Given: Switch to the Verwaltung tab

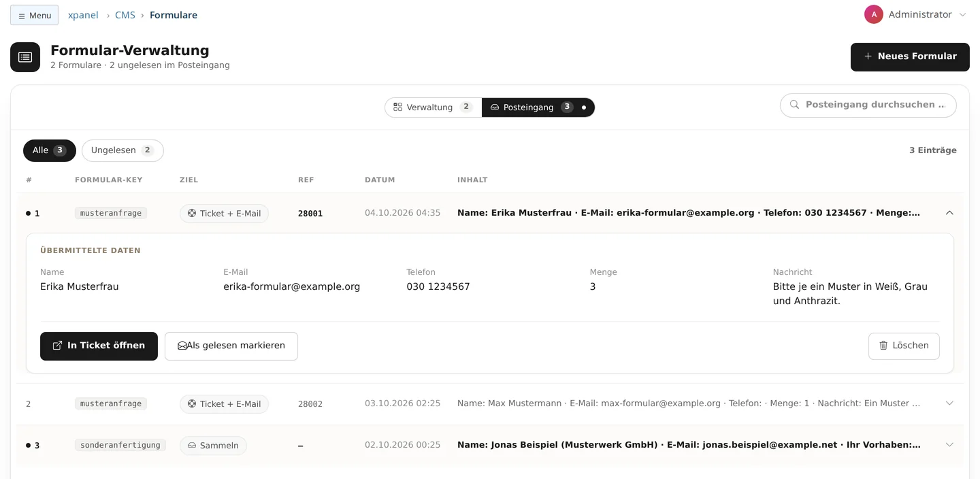Looking at the screenshot, I should [433, 108].
